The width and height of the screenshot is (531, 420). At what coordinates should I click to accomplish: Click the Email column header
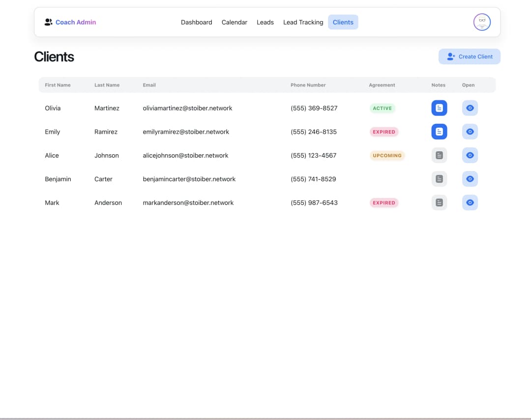coord(149,85)
